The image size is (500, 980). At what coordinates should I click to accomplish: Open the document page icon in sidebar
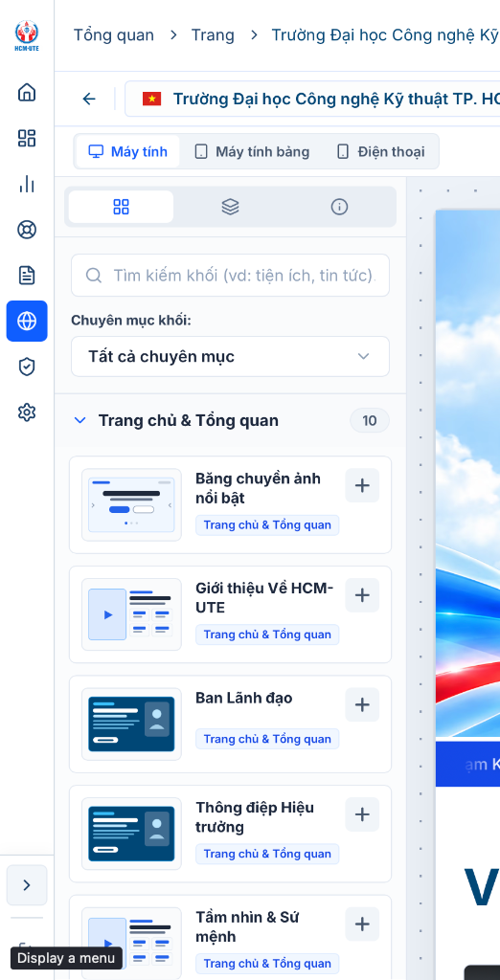pyautogui.click(x=27, y=275)
